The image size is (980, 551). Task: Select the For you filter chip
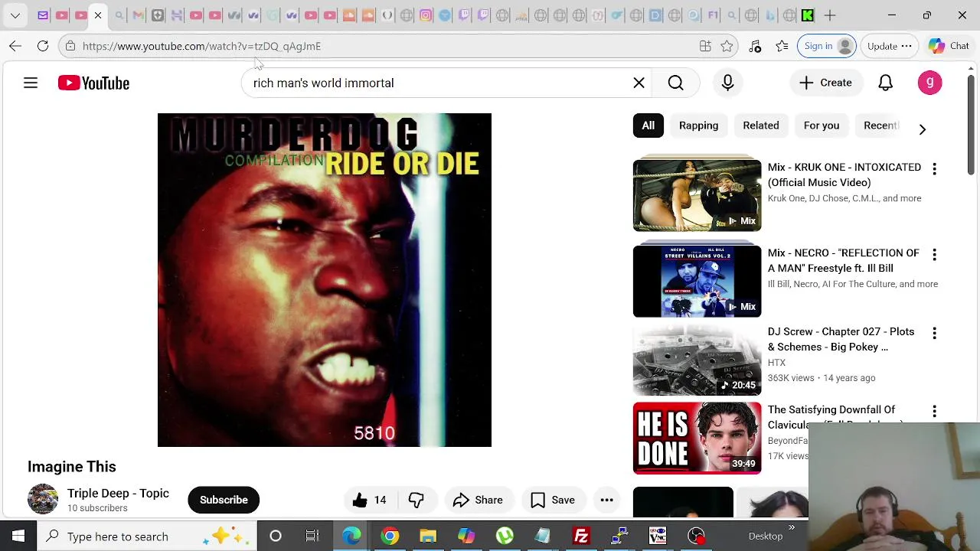(x=821, y=126)
